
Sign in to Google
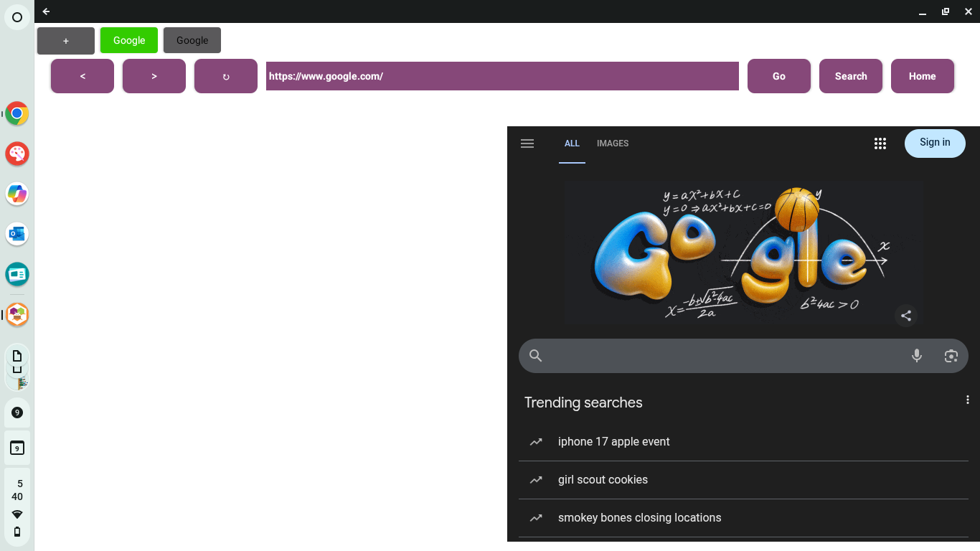point(935,143)
